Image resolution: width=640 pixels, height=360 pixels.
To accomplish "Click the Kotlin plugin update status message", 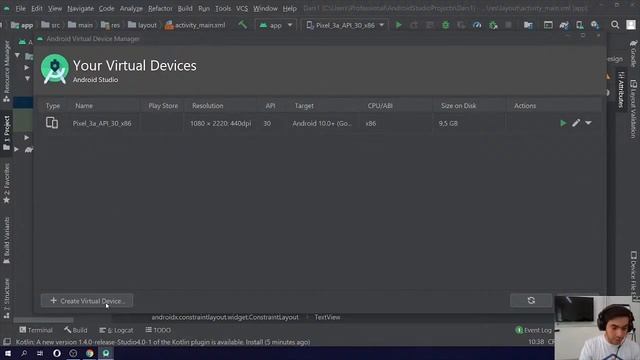I will click(163, 342).
